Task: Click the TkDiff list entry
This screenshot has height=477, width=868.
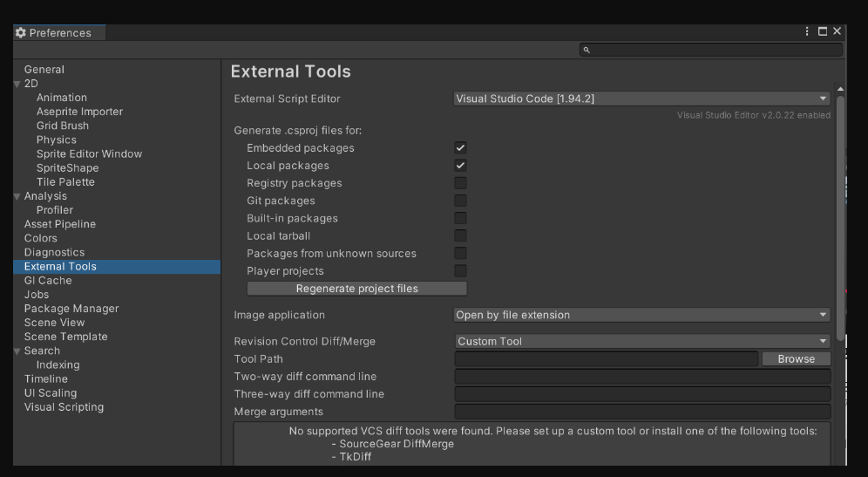Action: pyautogui.click(x=355, y=456)
